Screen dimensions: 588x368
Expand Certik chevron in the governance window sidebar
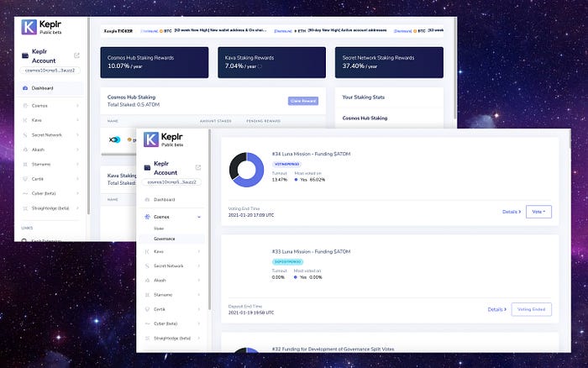click(x=199, y=309)
